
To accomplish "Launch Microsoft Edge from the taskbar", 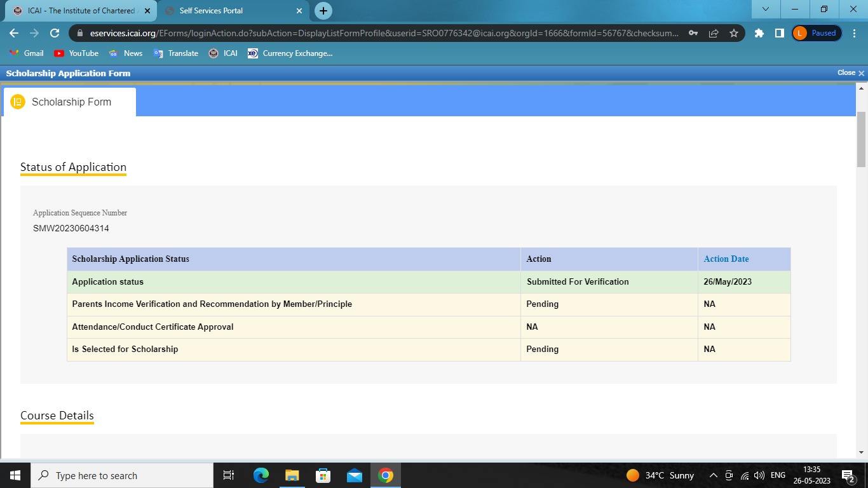I will [x=261, y=475].
